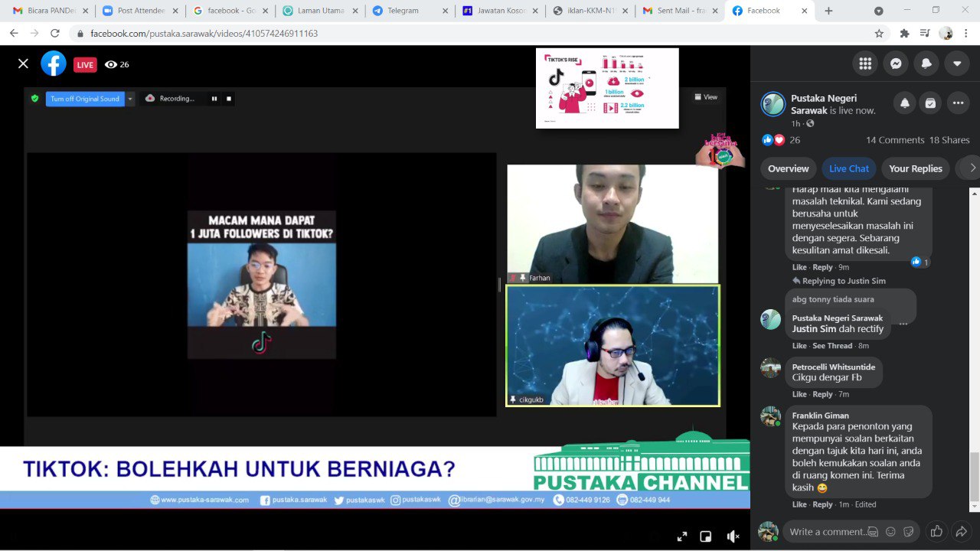This screenshot has height=551, width=980.
Task: Stop the Zoom recording
Action: pyautogui.click(x=229, y=99)
